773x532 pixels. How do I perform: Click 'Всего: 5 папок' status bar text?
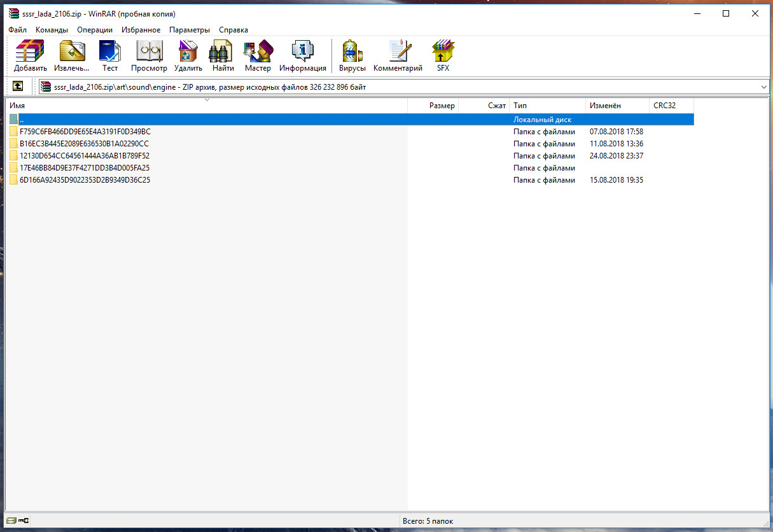click(428, 521)
